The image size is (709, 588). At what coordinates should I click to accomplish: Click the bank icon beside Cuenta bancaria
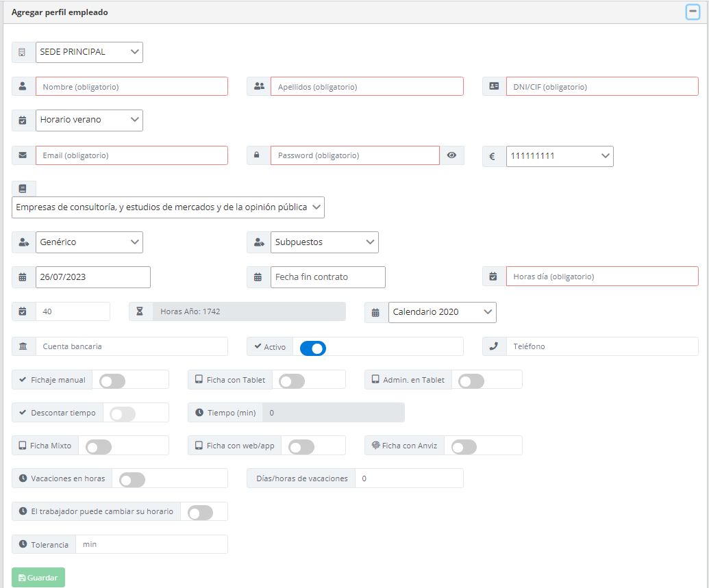coord(23,346)
